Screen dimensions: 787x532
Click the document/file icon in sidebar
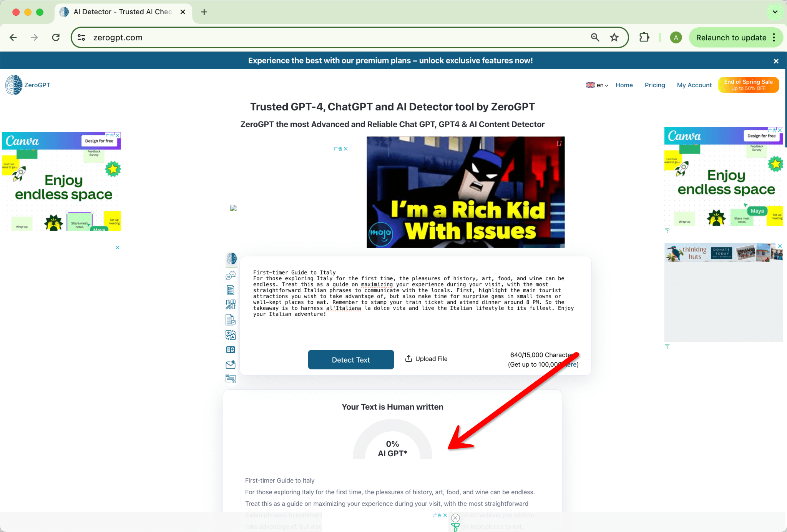point(231,319)
